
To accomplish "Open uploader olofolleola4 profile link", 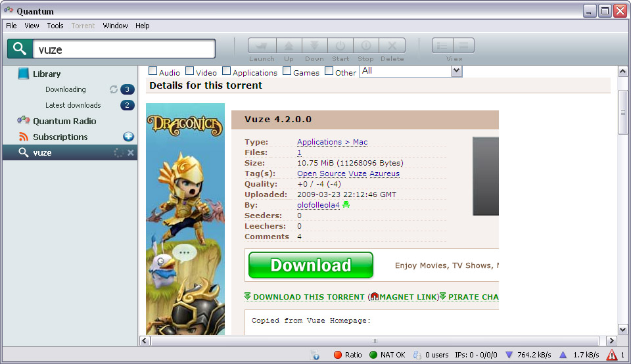I will point(318,205).
